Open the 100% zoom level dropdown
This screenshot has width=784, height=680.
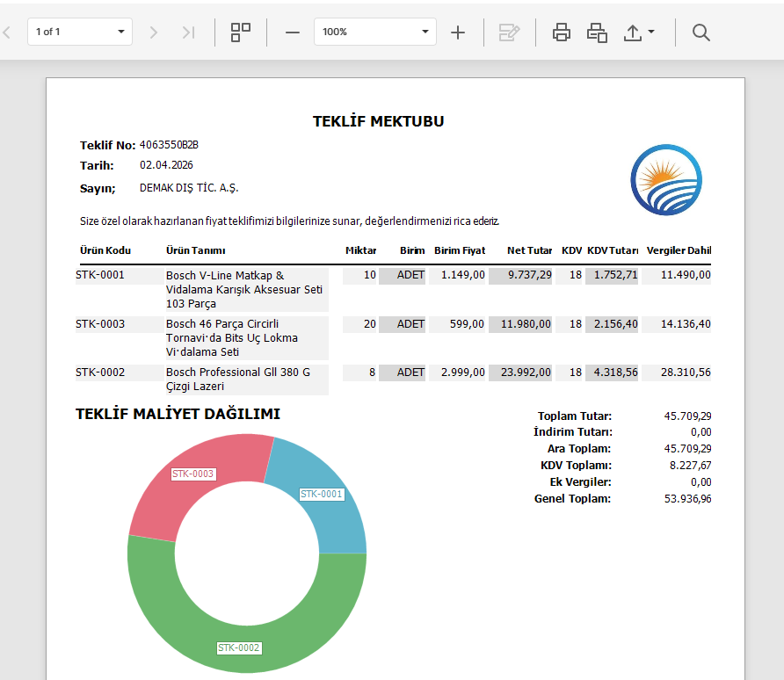pos(375,32)
